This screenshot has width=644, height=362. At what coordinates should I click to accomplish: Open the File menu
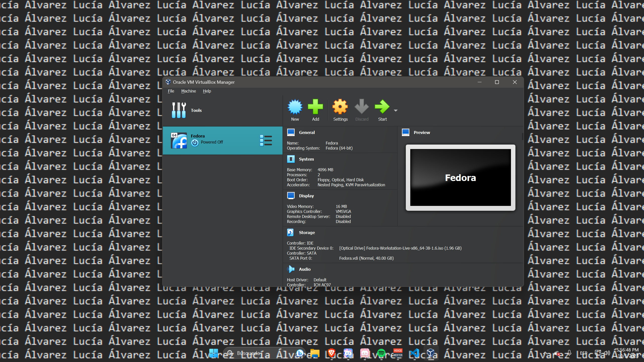pos(171,91)
